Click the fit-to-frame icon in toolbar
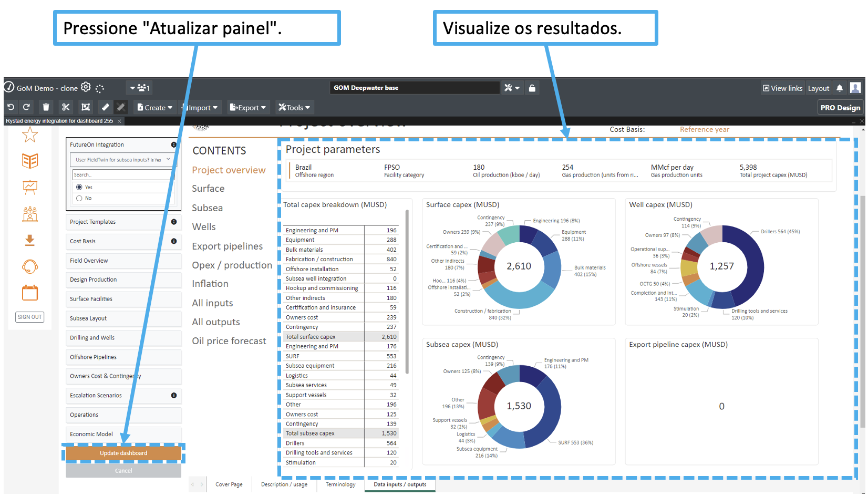This screenshot has height=496, width=868. pyautogui.click(x=86, y=107)
